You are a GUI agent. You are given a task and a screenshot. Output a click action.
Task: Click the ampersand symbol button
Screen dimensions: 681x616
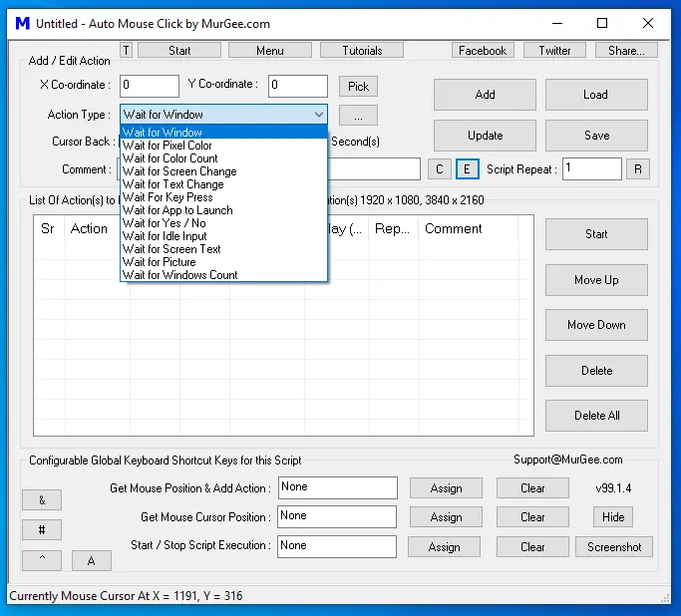click(x=42, y=500)
